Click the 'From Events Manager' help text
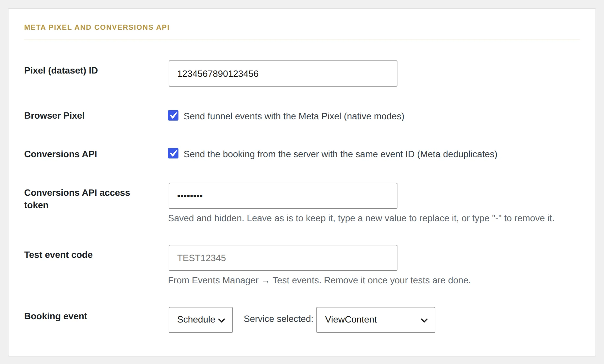This screenshot has height=364, width=604. coord(319,280)
